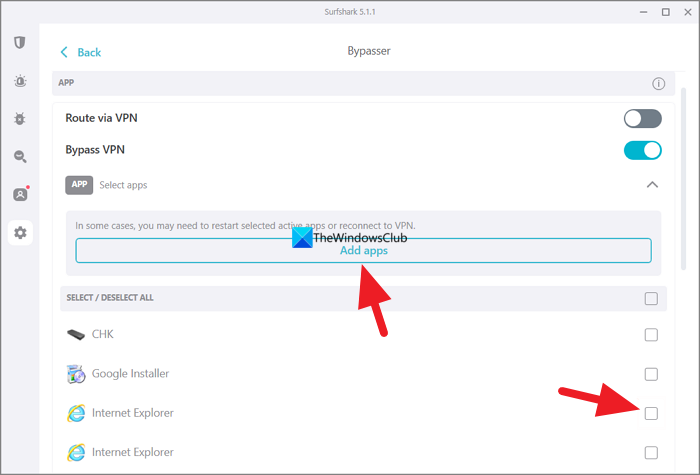Open the Alternative ID person icon

[x=21, y=194]
